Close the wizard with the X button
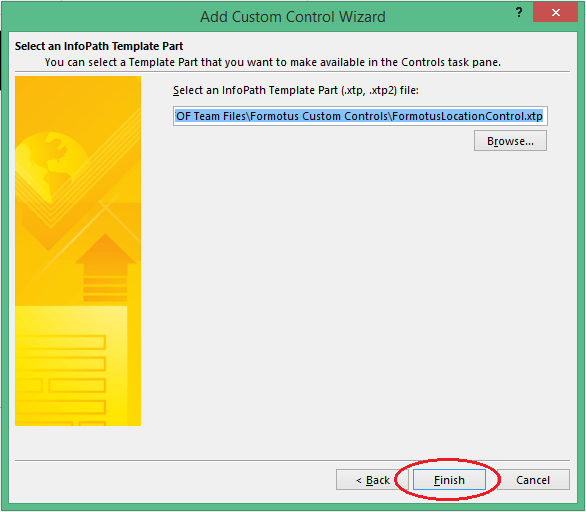The width and height of the screenshot is (586, 512). pos(555,13)
